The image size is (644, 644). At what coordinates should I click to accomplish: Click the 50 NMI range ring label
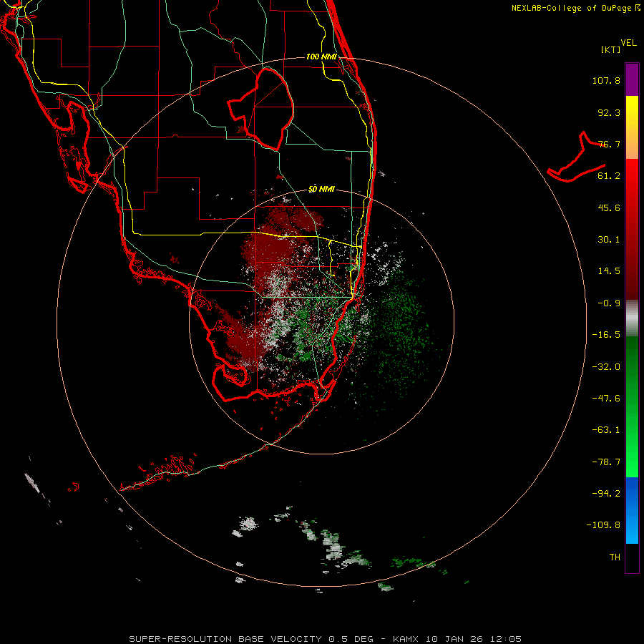click(x=321, y=190)
